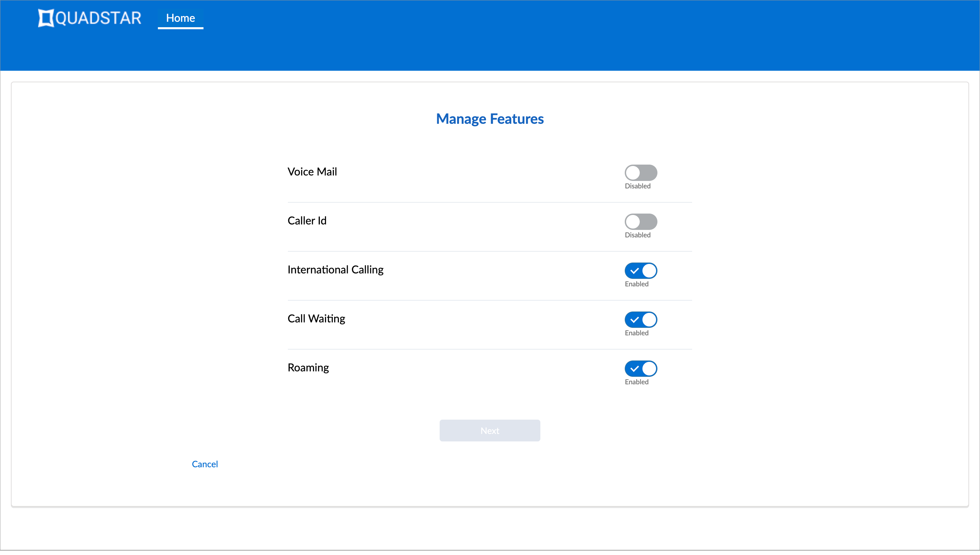This screenshot has width=980, height=555.
Task: Disable International Calling toggle
Action: coord(641,271)
